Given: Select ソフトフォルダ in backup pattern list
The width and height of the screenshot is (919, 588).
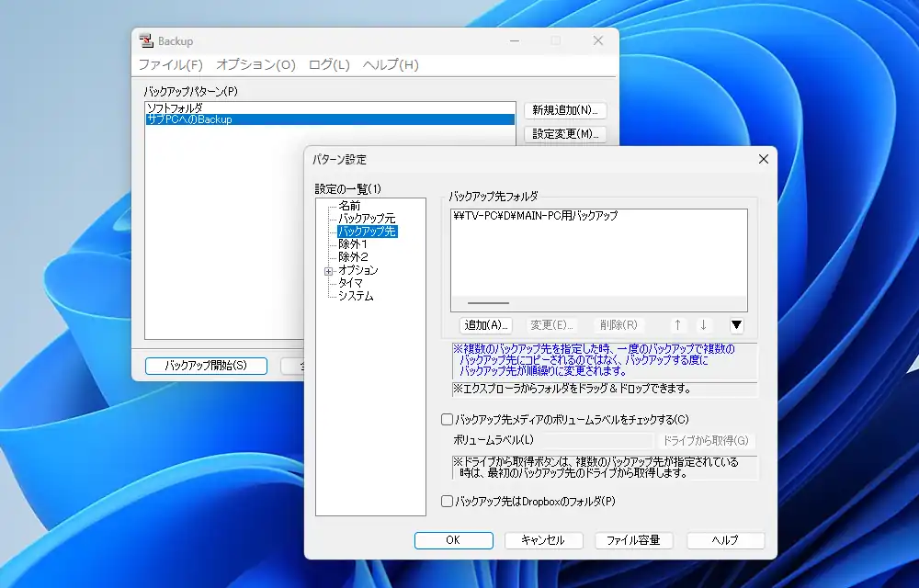Looking at the screenshot, I should (x=175, y=107).
